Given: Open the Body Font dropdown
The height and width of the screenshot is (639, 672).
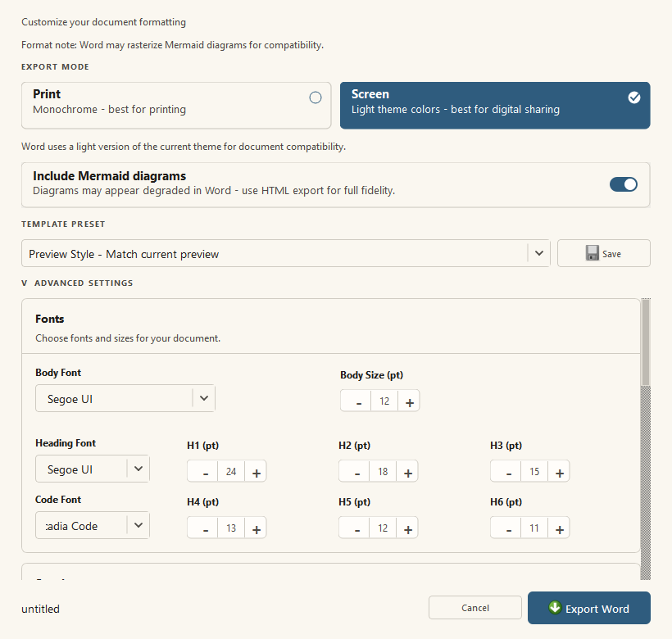Looking at the screenshot, I should (125, 398).
